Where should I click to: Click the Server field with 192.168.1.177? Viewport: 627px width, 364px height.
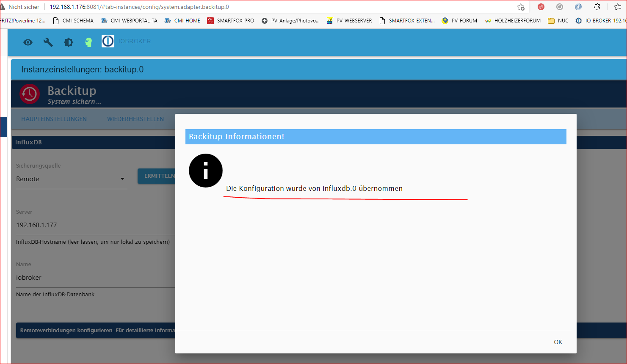[x=96, y=225]
